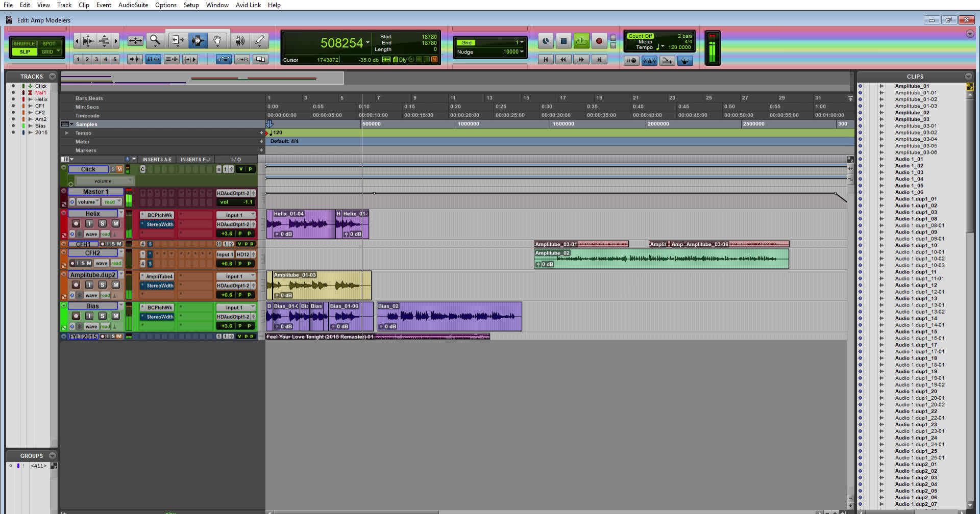Viewport: 980px width, 514px height.
Task: Click the Record button in the transport
Action: [x=599, y=41]
